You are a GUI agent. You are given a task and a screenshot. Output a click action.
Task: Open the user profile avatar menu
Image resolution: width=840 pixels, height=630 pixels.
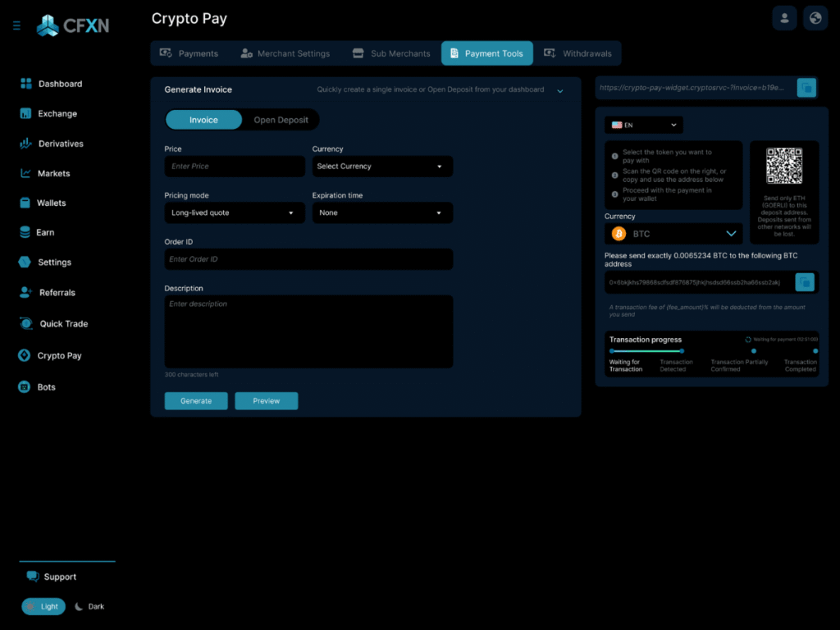[784, 17]
